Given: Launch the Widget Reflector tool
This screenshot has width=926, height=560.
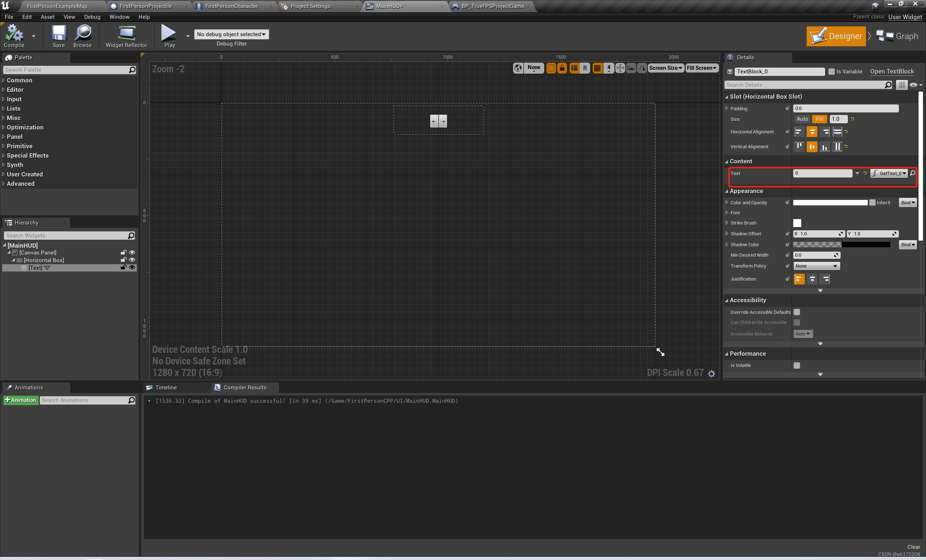Looking at the screenshot, I should pyautogui.click(x=126, y=36).
